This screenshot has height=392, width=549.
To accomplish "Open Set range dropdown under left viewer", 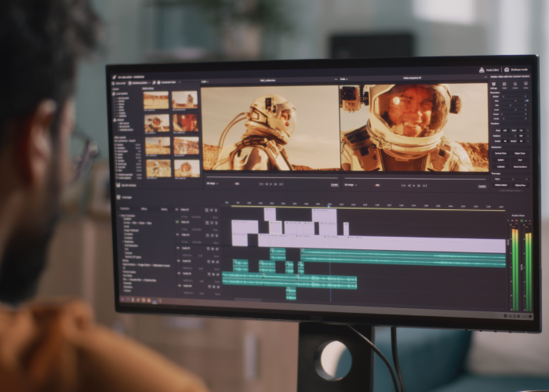I will point(213,183).
